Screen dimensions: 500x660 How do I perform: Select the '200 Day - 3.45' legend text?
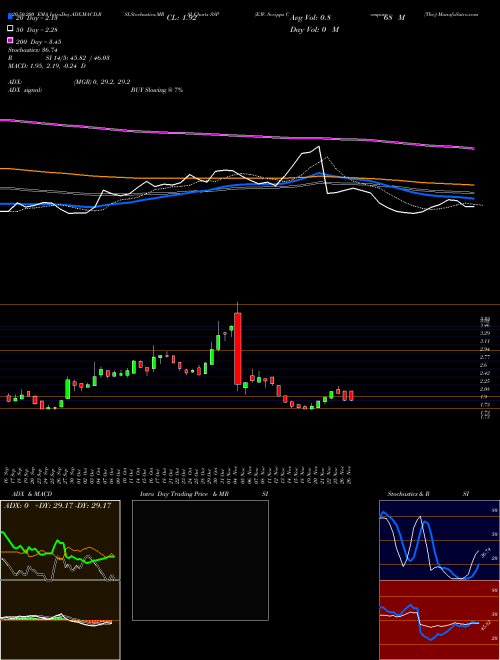tap(38, 42)
